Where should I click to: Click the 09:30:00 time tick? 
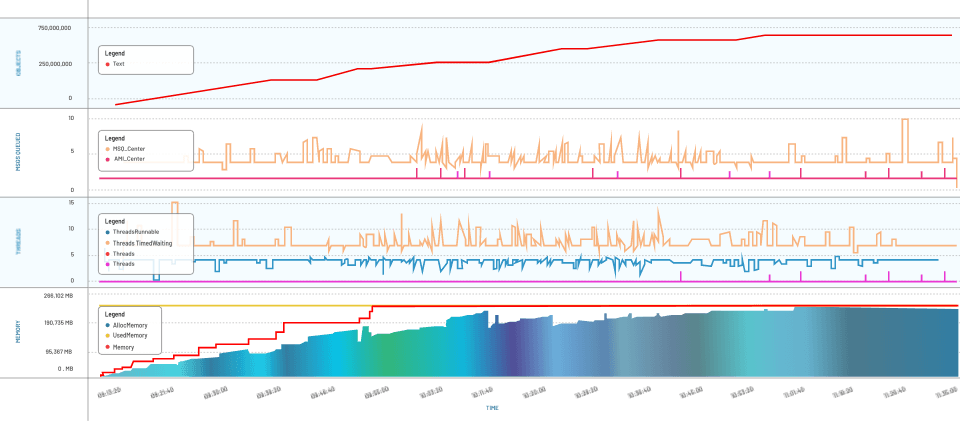click(217, 392)
